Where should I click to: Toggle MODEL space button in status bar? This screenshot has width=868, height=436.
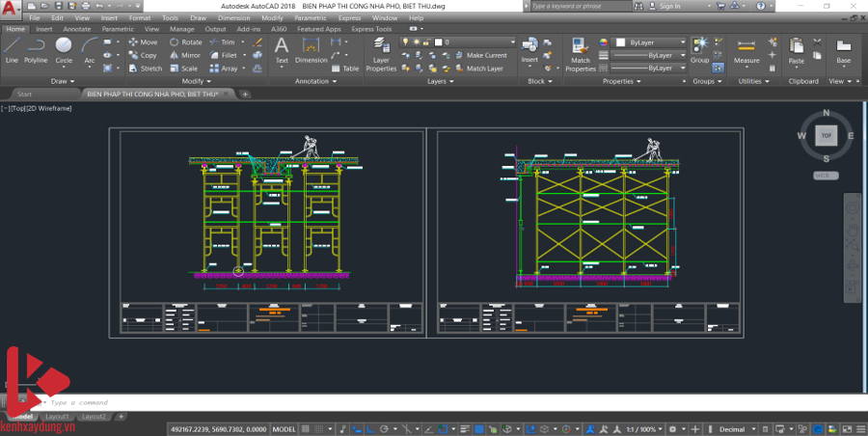tap(285, 428)
